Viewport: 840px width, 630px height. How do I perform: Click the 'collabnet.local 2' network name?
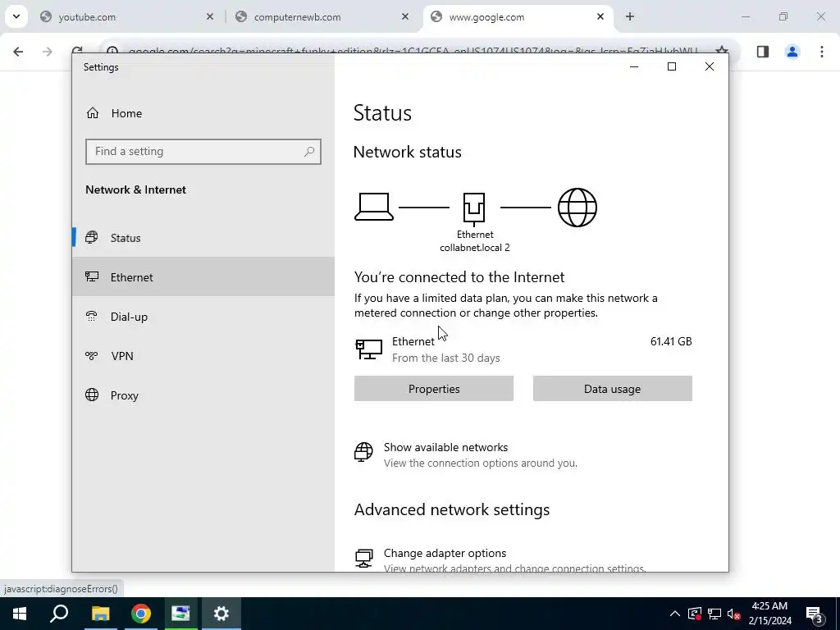click(x=475, y=248)
